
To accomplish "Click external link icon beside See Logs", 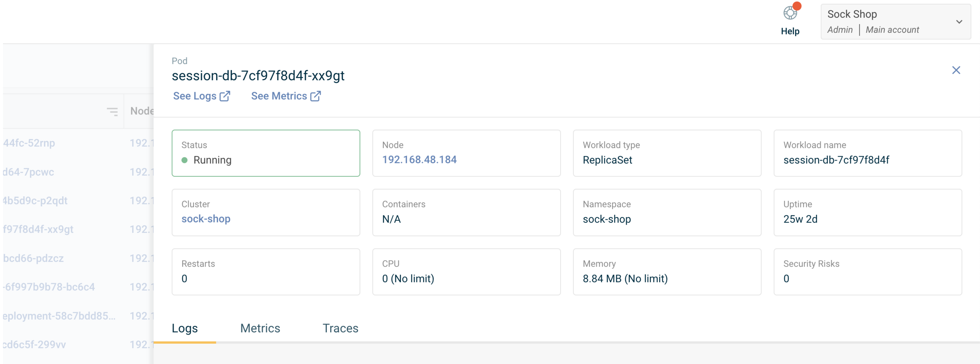I will click(x=225, y=96).
